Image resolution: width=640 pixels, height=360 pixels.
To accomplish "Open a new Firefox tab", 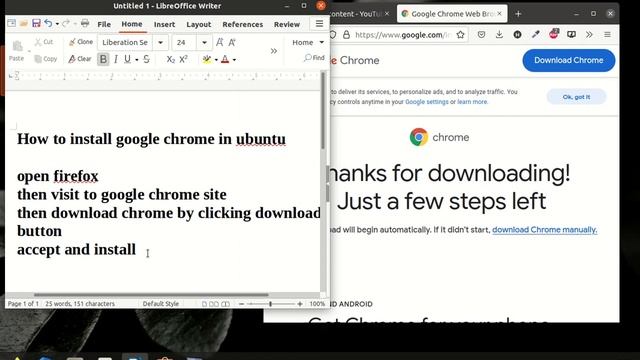I will pyautogui.click(x=518, y=14).
